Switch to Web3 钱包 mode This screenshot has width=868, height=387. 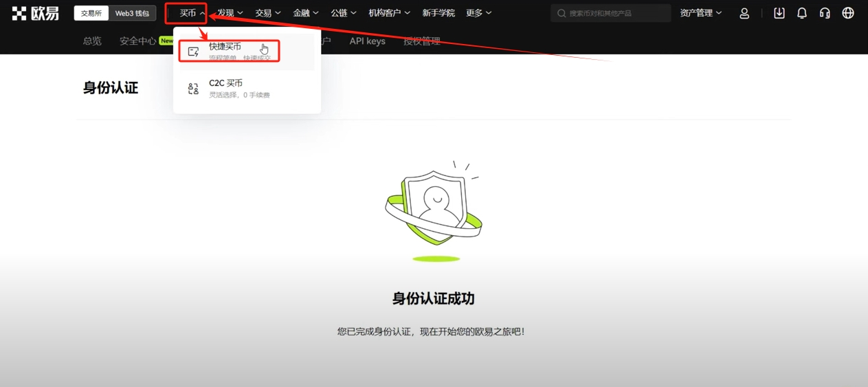click(x=132, y=13)
